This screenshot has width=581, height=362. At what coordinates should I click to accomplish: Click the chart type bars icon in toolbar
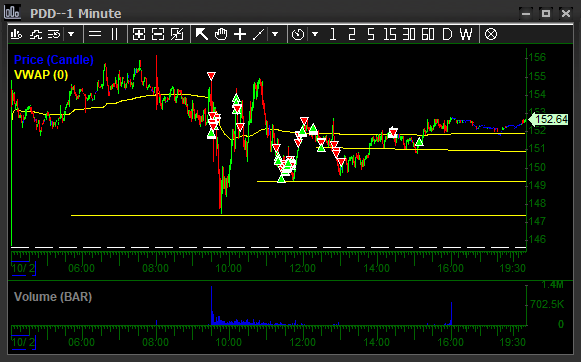coord(16,34)
